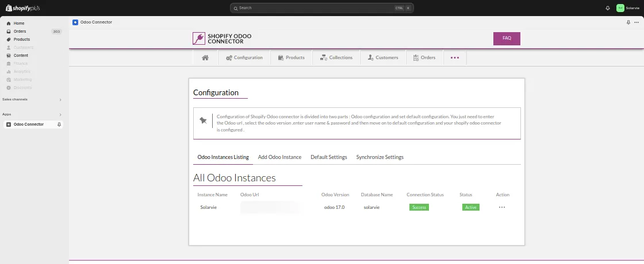Screen dimensions: 644x264
Task: Select the Synchronize Settings tab
Action: pos(379,157)
